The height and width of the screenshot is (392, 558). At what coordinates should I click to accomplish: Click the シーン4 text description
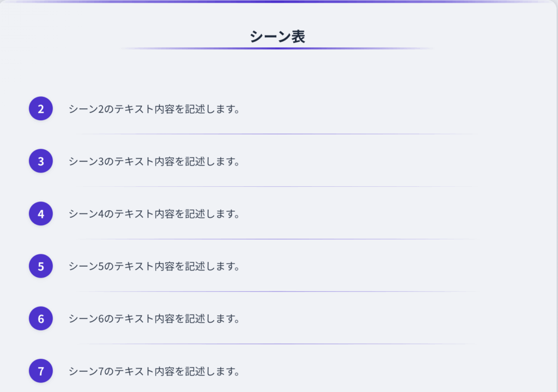tap(154, 214)
